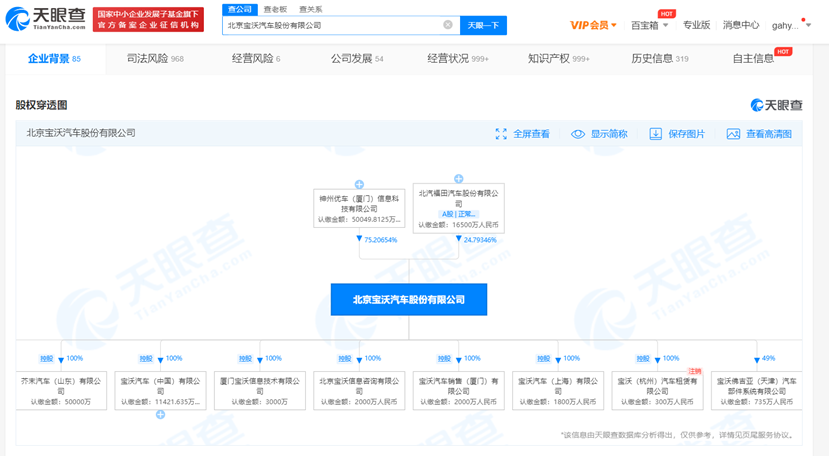Expand the 百宝箱 menu
This screenshot has height=456, width=829.
[649, 25]
